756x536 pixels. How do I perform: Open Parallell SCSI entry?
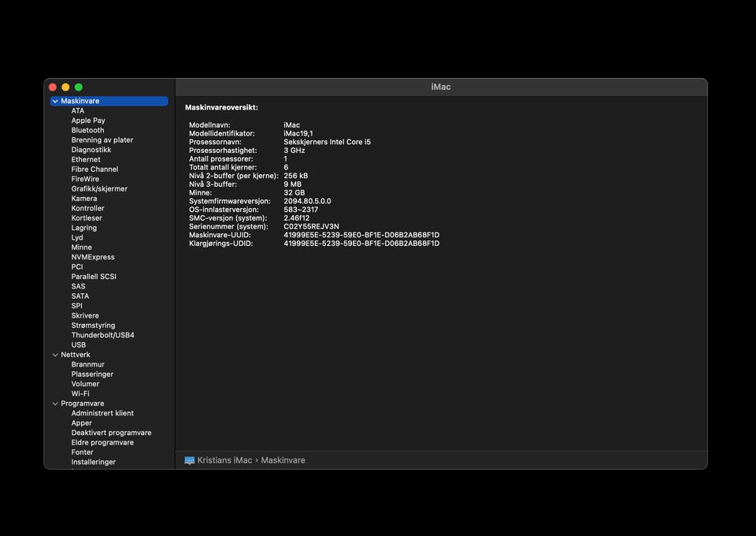(x=94, y=277)
